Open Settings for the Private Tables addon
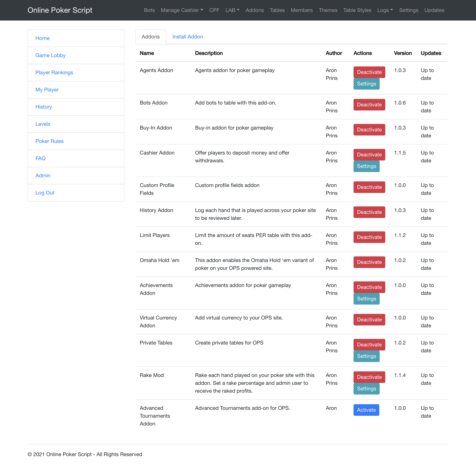Viewport: 476px width, 474px height. coord(366,356)
